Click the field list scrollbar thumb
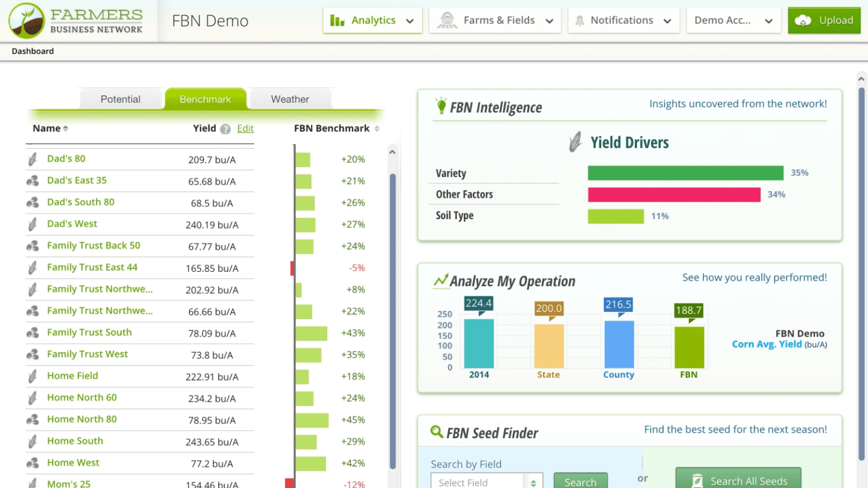Screen dimensions: 868x488 [x=393, y=321]
